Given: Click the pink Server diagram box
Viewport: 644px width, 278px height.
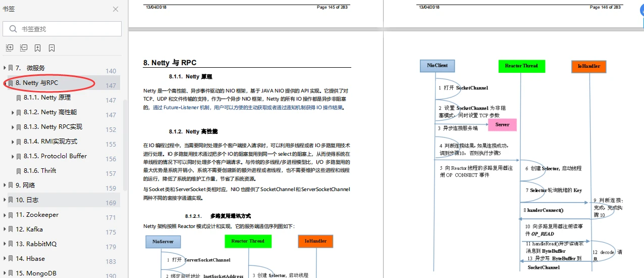Looking at the screenshot, I should [502, 124].
